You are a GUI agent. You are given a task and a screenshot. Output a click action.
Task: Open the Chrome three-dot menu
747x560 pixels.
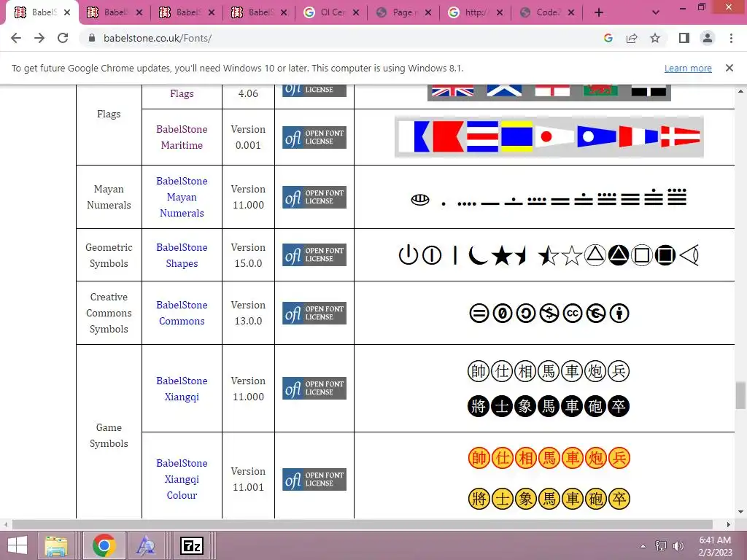tap(731, 38)
